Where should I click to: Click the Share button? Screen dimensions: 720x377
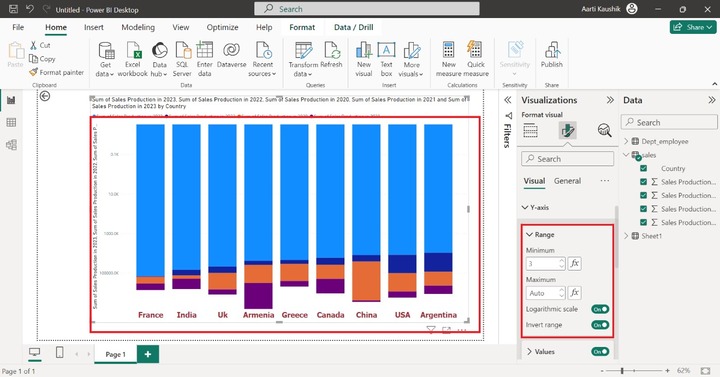pyautogui.click(x=693, y=27)
